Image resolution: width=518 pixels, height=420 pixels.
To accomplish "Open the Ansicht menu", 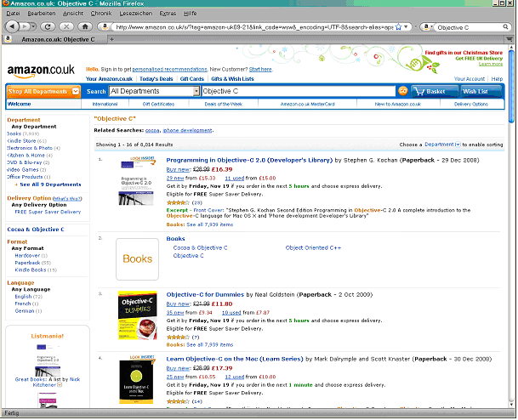I will (73, 14).
